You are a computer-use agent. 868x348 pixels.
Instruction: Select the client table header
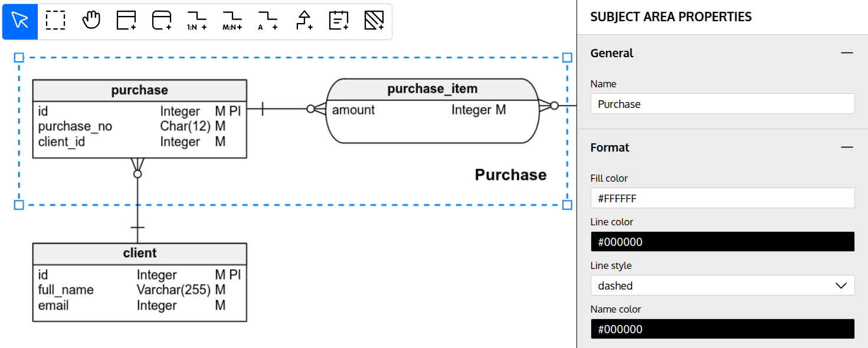(x=139, y=254)
